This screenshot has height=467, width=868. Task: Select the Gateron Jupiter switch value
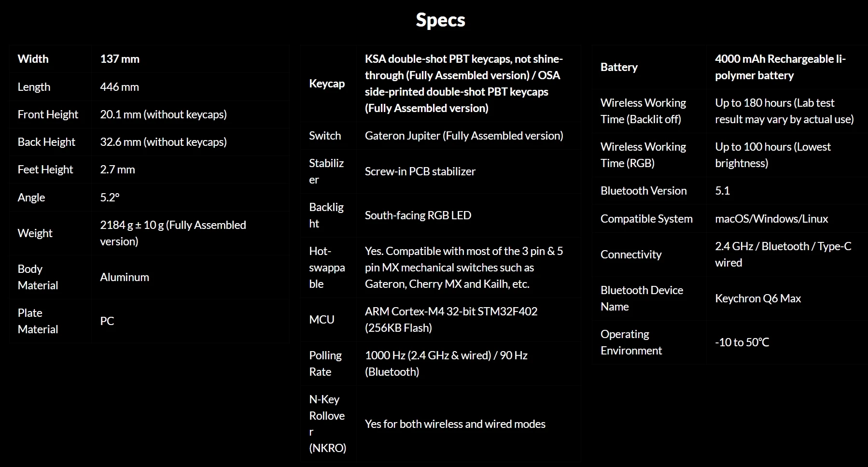pos(464,136)
